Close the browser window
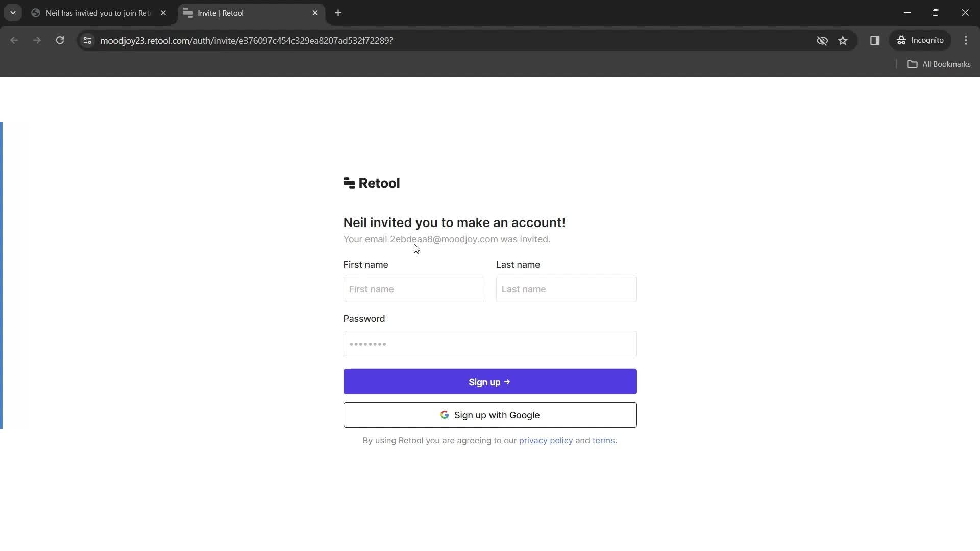This screenshot has height=551, width=980. pyautogui.click(x=965, y=13)
